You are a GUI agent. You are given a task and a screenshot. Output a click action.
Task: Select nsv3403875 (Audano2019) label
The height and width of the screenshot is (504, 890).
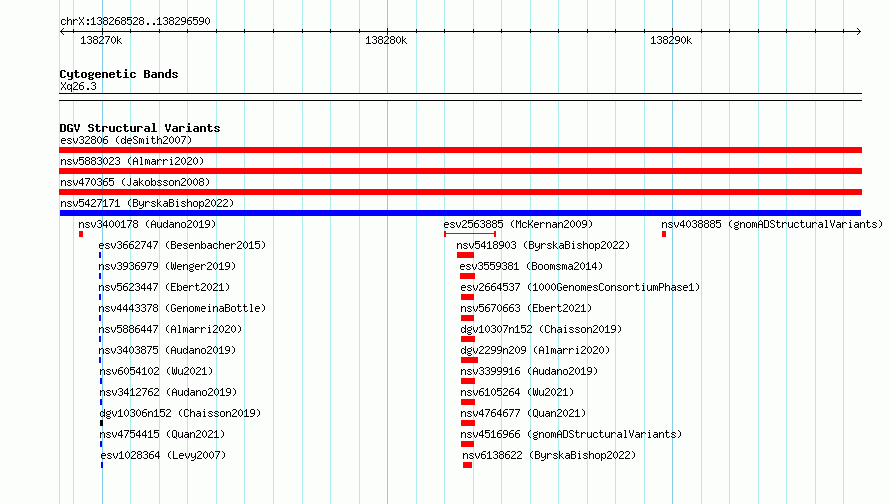click(x=167, y=350)
